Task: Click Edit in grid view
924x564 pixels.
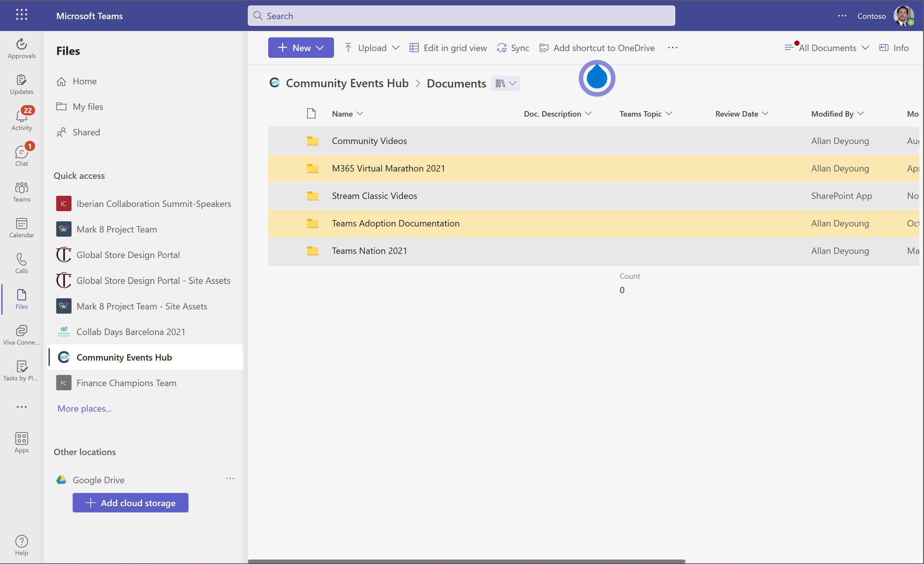Action: (x=448, y=48)
